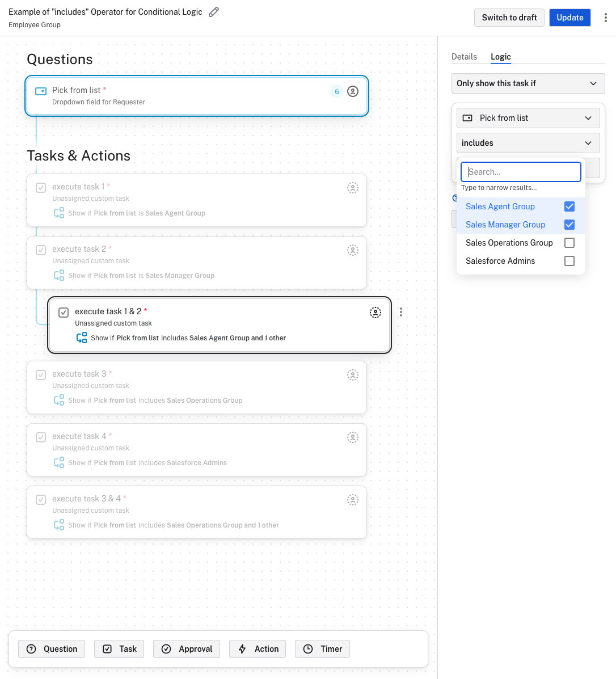616x679 pixels.
Task: Click assignee icon on Pick from list question
Action: click(353, 91)
